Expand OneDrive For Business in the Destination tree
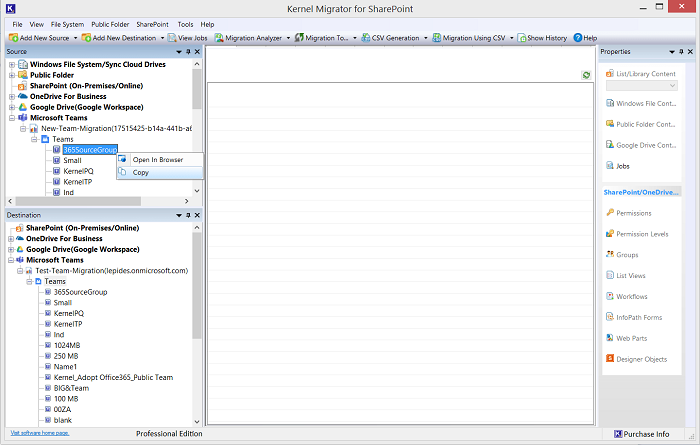 [12, 239]
